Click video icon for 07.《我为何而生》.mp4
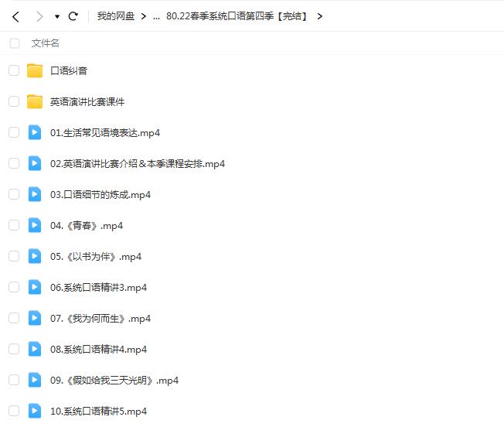The image size is (504, 427). click(x=35, y=318)
